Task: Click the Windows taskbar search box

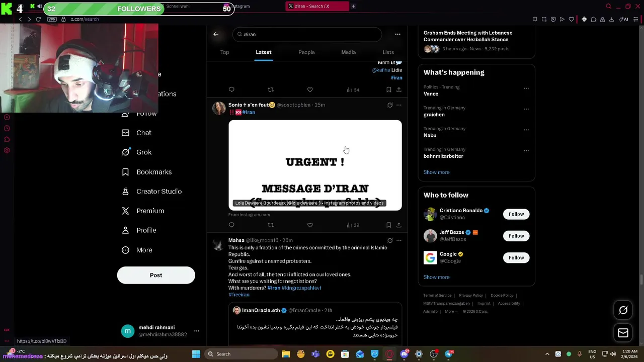Action: (242, 354)
